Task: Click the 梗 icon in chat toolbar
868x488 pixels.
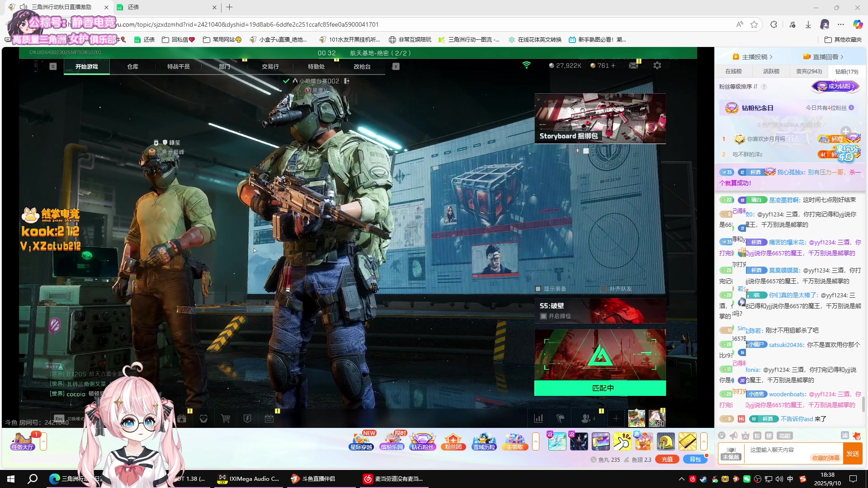Action: point(769,436)
